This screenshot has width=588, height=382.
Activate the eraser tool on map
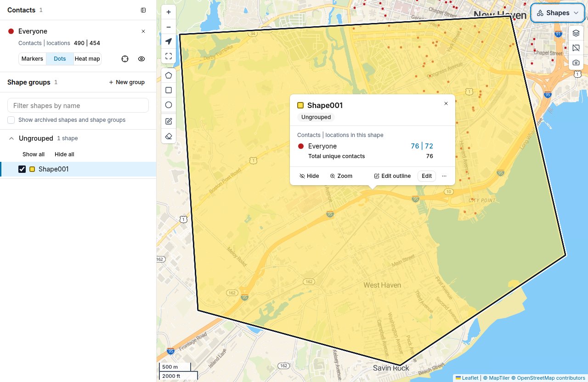pyautogui.click(x=169, y=136)
